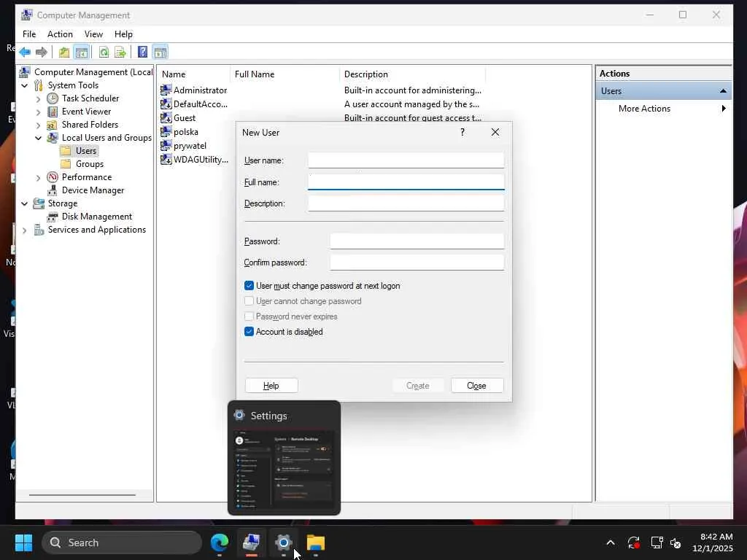
Task: Collapse the System Tools node
Action: click(x=24, y=86)
